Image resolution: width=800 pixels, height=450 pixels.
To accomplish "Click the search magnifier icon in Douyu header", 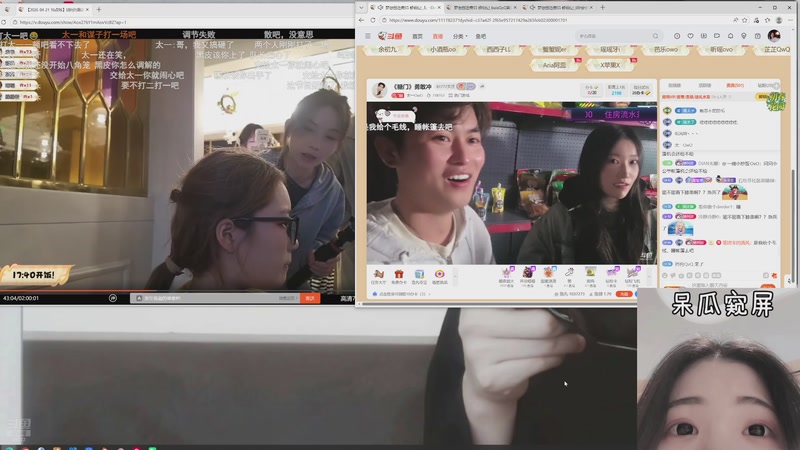I will click(655, 36).
